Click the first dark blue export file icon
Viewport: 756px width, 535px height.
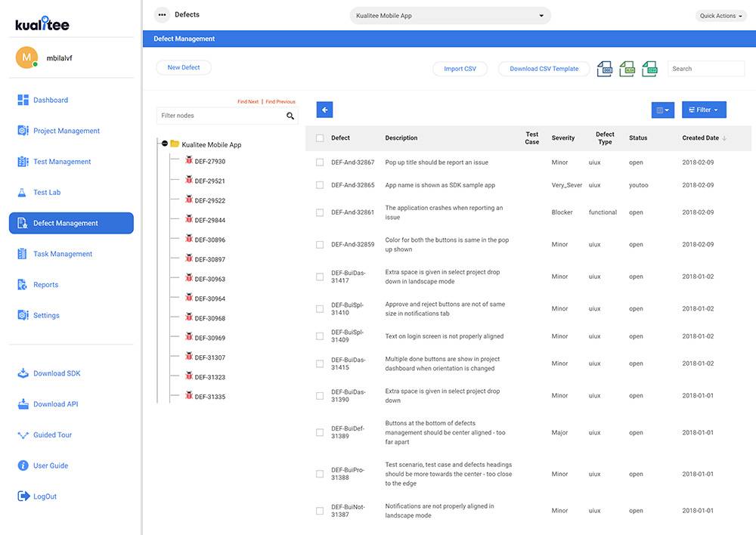tap(604, 69)
